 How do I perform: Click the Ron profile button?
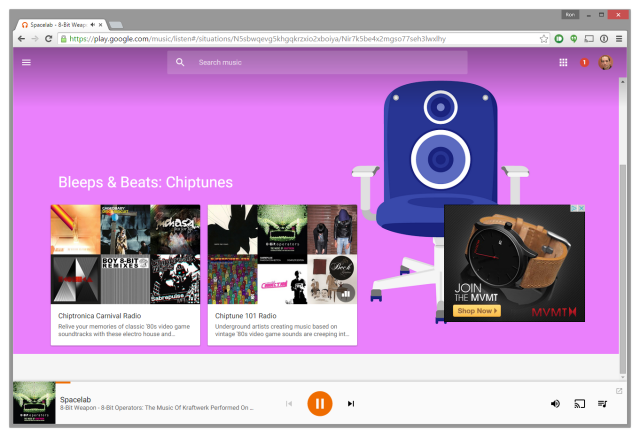570,15
